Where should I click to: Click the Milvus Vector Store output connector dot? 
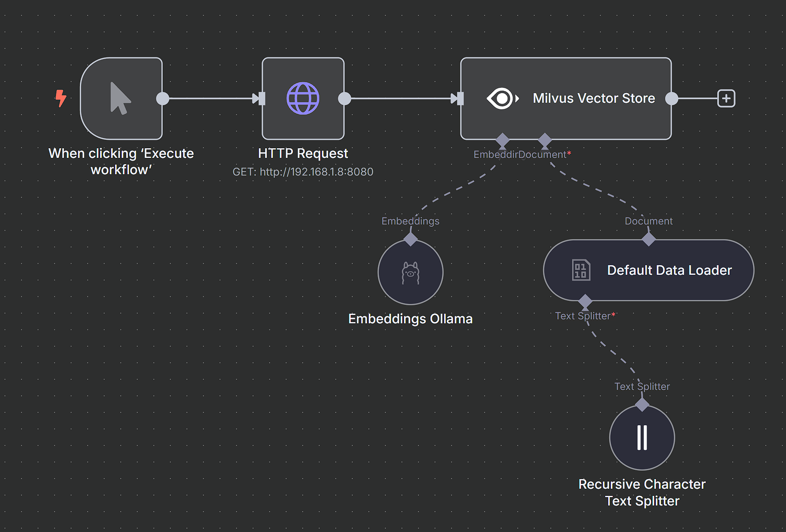(x=671, y=98)
